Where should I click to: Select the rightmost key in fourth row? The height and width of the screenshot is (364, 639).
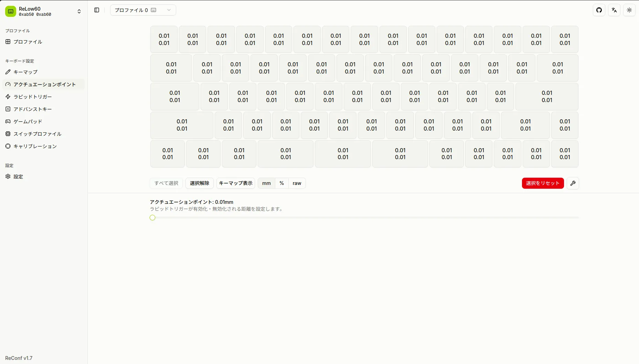coord(565,125)
